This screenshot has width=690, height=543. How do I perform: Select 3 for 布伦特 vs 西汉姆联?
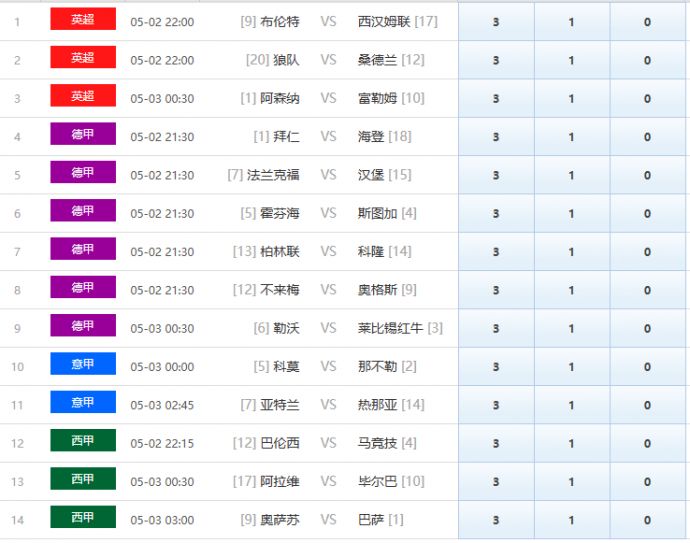[496, 22]
